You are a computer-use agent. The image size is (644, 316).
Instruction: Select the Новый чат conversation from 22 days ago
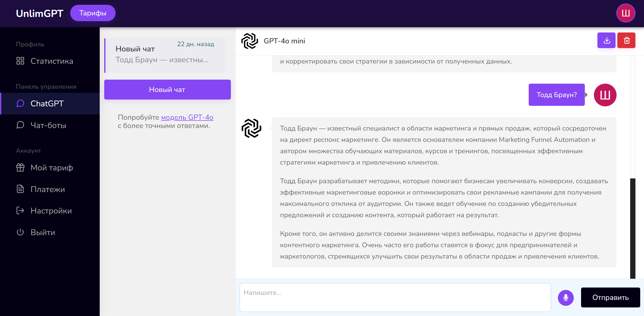[x=167, y=55]
